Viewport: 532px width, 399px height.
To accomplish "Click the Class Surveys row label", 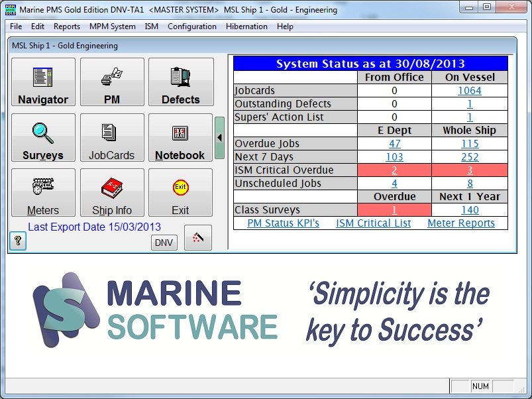I will tap(295, 210).
